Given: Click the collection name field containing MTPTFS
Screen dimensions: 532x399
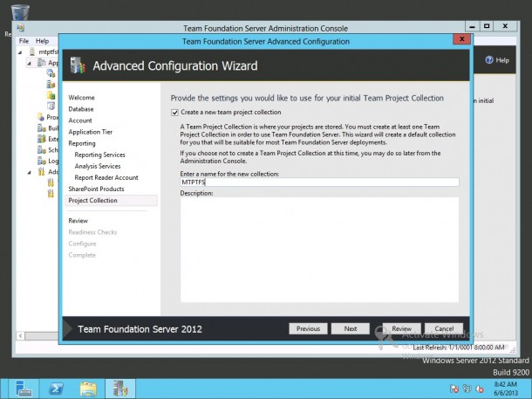Looking at the screenshot, I should pyautogui.click(x=319, y=182).
